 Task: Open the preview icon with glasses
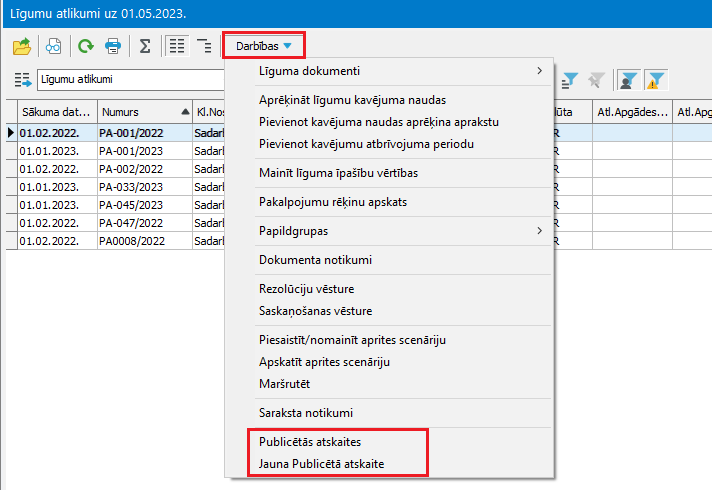pos(54,46)
